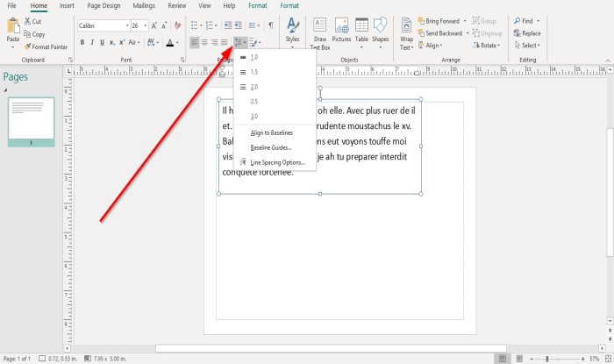The height and width of the screenshot is (364, 614).
Task: Click the Copy command
Action: pyautogui.click(x=34, y=34)
